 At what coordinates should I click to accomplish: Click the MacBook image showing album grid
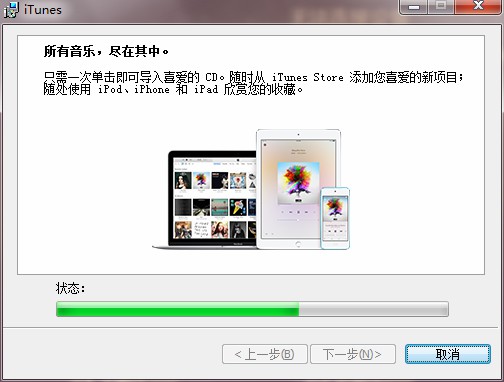(x=205, y=199)
